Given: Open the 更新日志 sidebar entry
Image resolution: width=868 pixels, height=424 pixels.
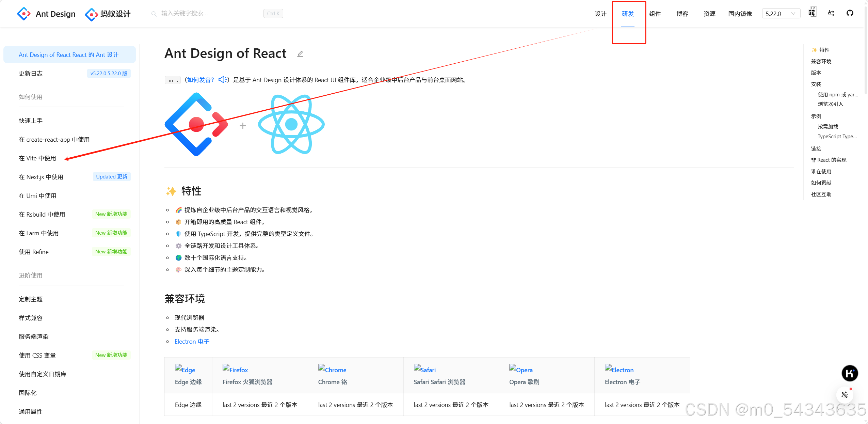Looking at the screenshot, I should click(31, 73).
